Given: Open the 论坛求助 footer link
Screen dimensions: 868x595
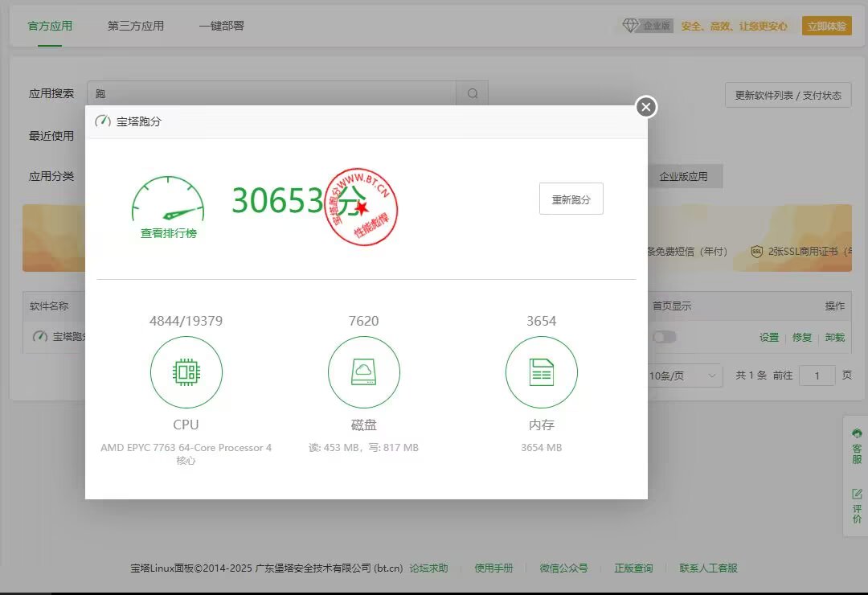Looking at the screenshot, I should click(x=428, y=568).
